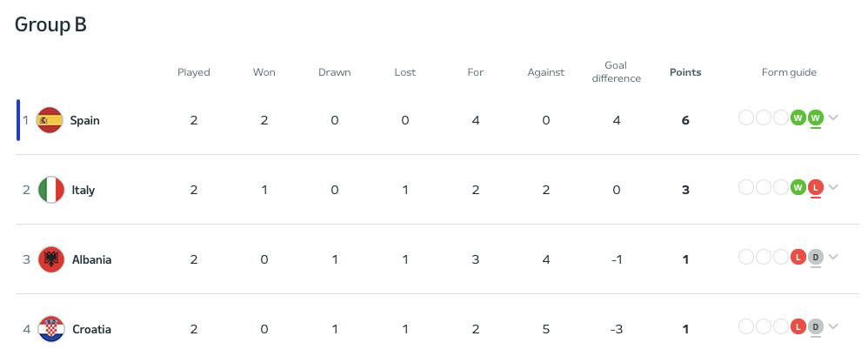This screenshot has height=356, width=868.
Task: Click Italy's red loss form badge
Action: pyautogui.click(x=815, y=187)
